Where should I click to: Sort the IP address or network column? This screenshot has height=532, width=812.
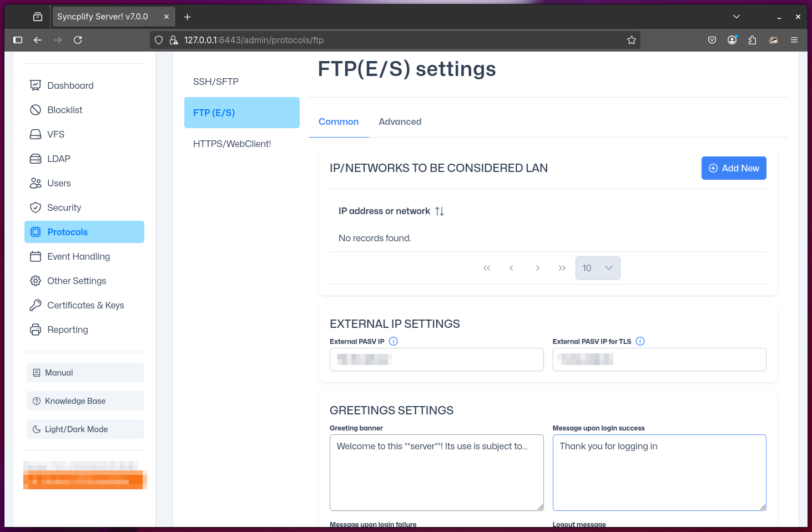pos(439,211)
